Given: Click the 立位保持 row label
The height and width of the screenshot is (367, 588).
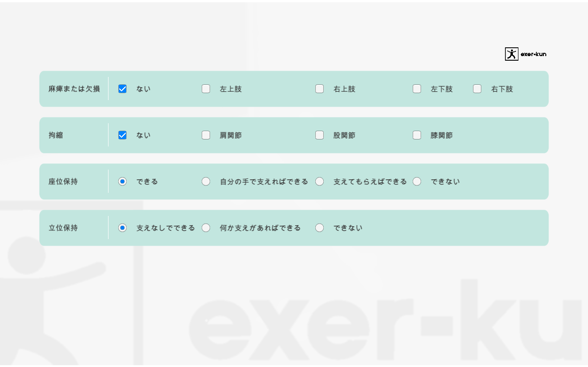Looking at the screenshot, I should [x=63, y=228].
